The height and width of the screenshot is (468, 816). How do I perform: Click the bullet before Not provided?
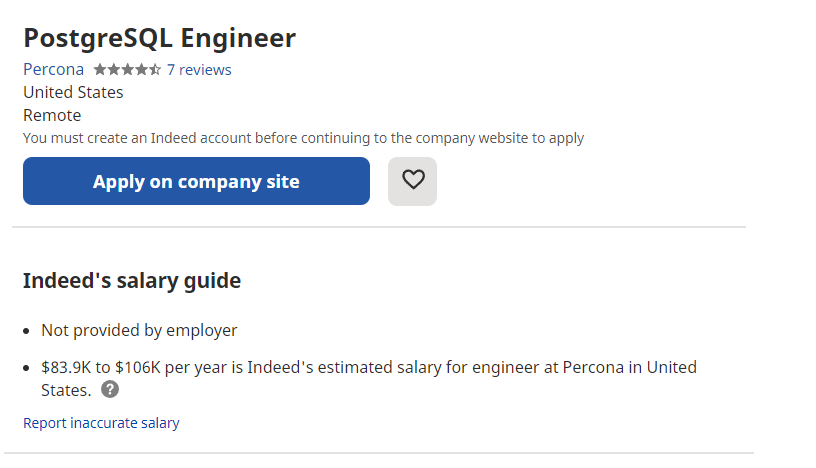click(x=27, y=331)
